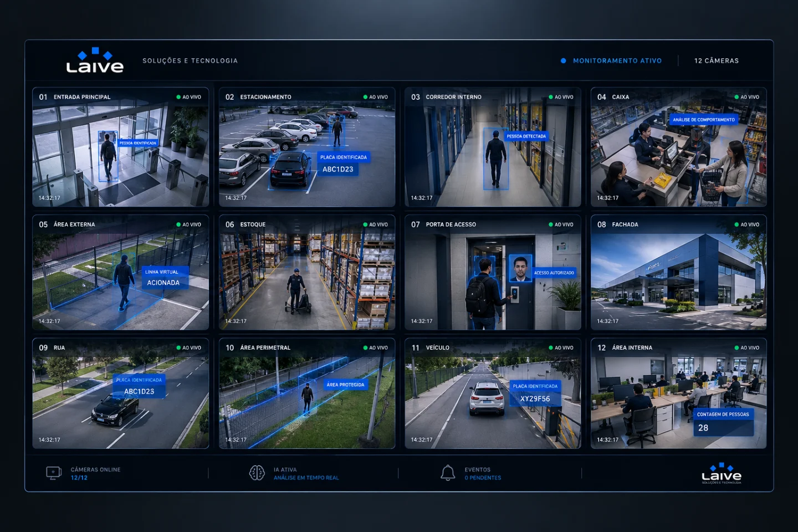Click the Ao Vivo indicator on Estoque
The image size is (798, 532).
(376, 224)
